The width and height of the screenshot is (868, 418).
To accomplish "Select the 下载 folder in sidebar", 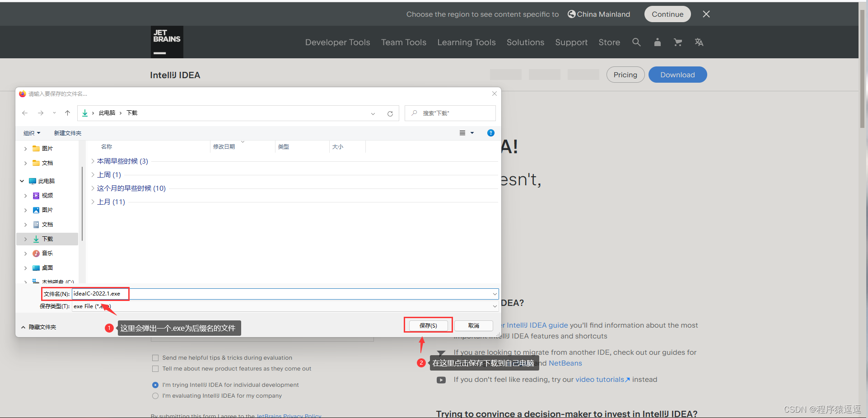I will pyautogui.click(x=47, y=239).
